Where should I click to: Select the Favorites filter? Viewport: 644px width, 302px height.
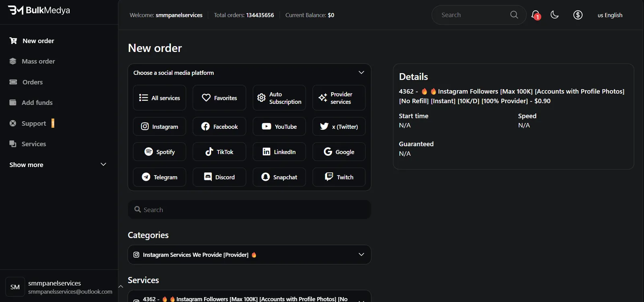[219, 98]
